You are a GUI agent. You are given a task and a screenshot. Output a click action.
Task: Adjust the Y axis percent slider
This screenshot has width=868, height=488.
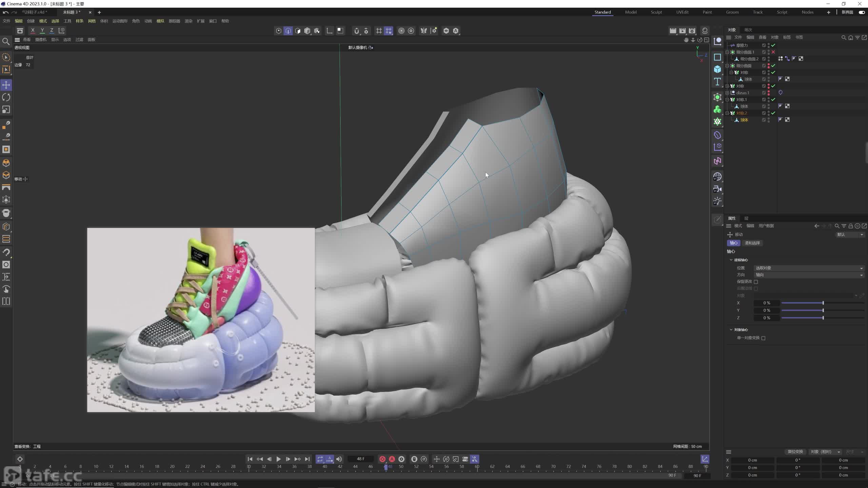[x=823, y=310]
